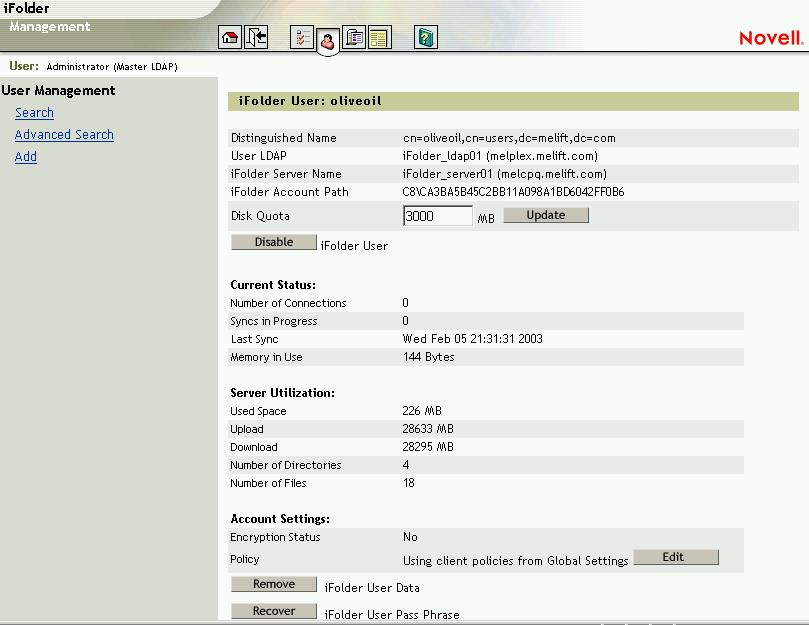809x625 pixels.
Task: Click the Used Space value 226 MB
Action: (x=422, y=411)
